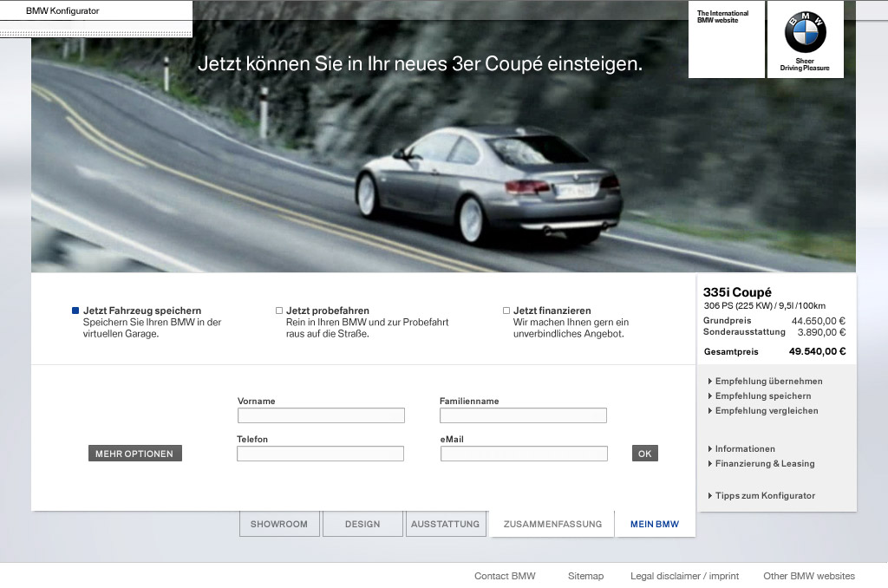Focus the Vorname input field
The image size is (888, 588).
(321, 415)
